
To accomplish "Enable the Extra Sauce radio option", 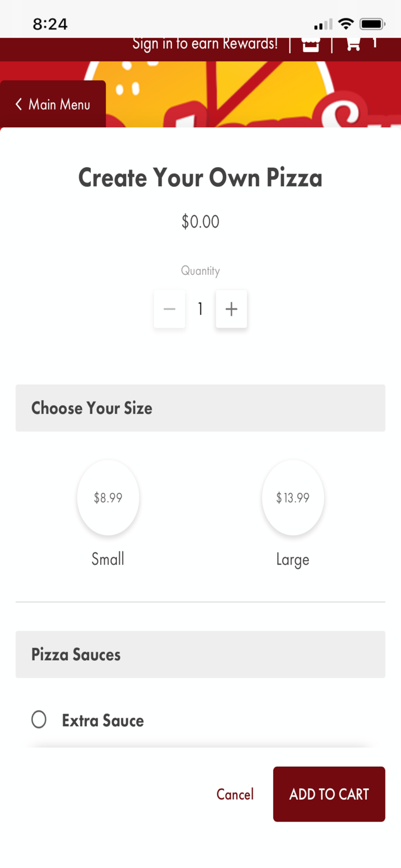I will [x=39, y=719].
